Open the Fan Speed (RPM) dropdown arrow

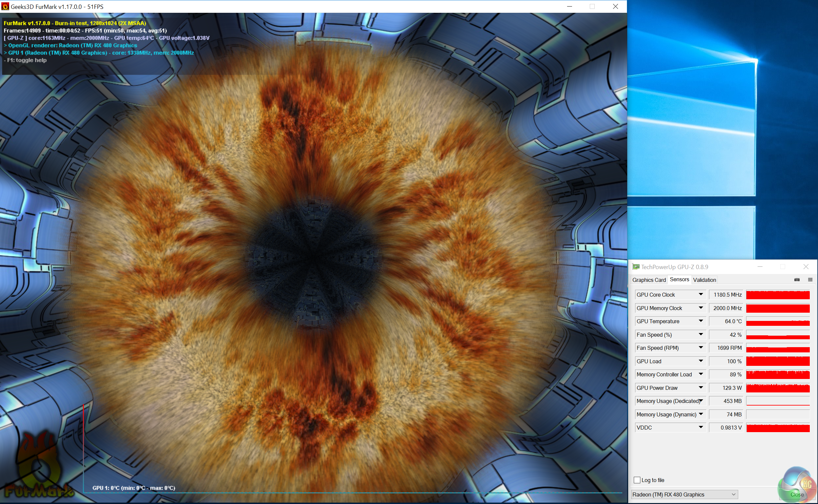[x=700, y=348]
